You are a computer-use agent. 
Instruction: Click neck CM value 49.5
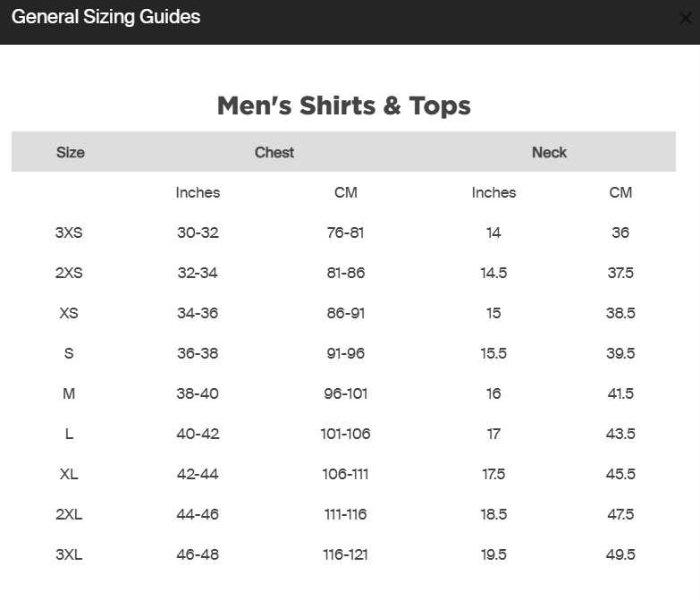point(620,554)
